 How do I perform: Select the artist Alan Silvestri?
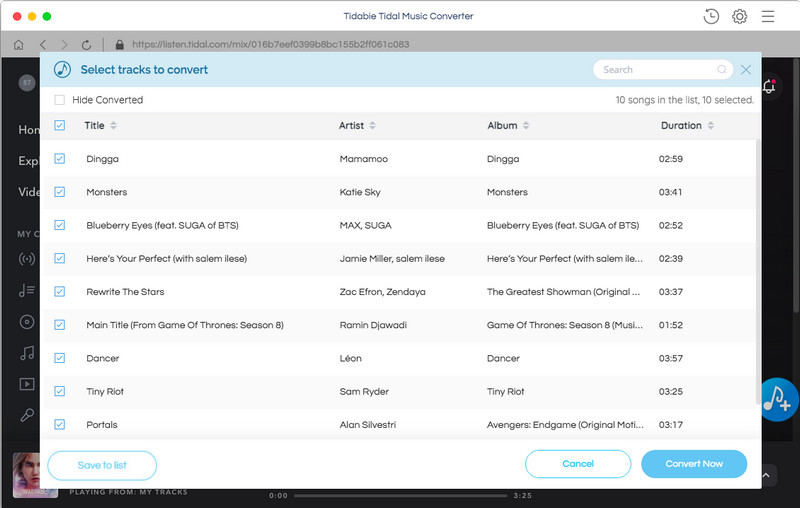coord(367,424)
